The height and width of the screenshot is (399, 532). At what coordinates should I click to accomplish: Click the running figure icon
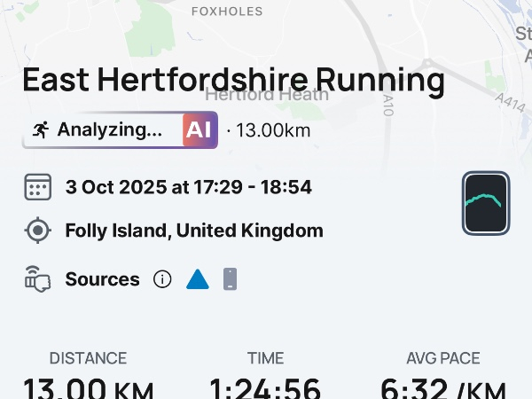tap(40, 129)
